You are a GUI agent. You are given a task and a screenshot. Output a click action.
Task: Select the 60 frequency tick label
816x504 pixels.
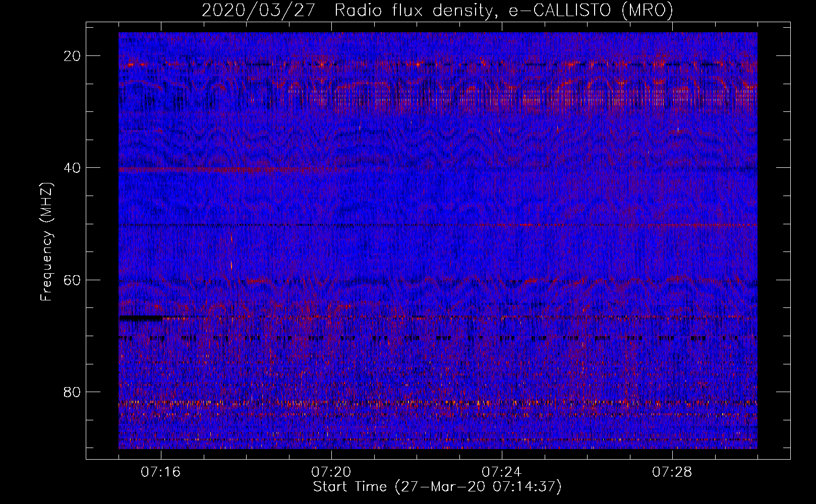(73, 280)
